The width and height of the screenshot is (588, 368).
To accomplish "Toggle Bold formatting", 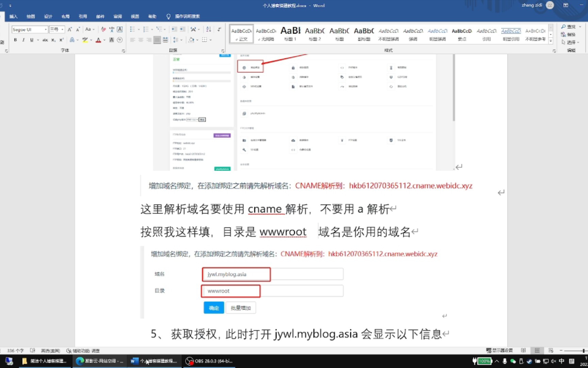I will pos(15,40).
